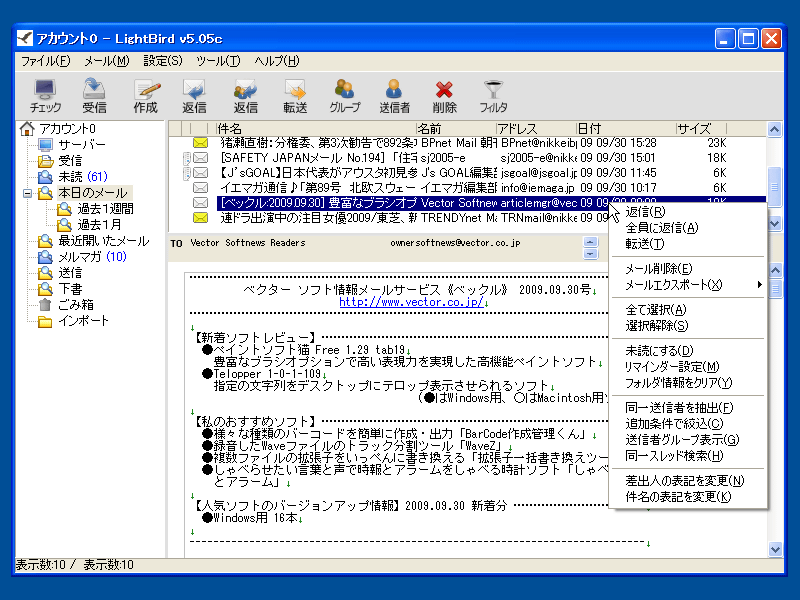Click the 送信者 (sender) toolbar icon

point(394,96)
